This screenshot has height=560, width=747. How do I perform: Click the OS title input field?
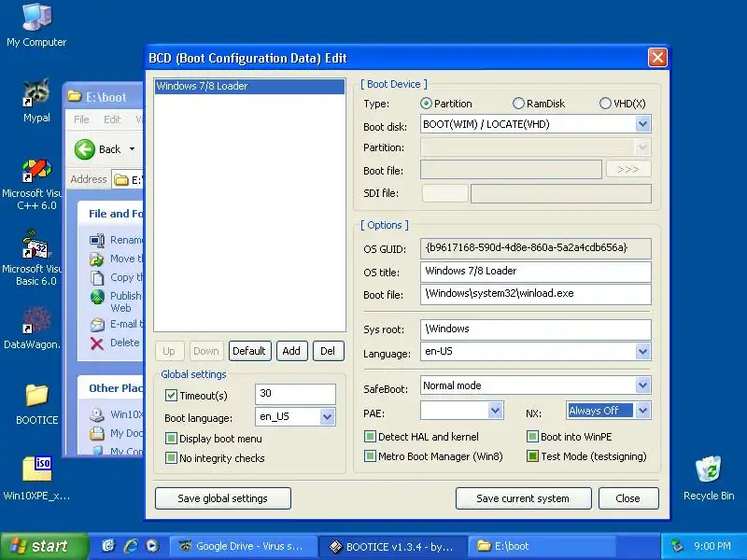(x=535, y=272)
